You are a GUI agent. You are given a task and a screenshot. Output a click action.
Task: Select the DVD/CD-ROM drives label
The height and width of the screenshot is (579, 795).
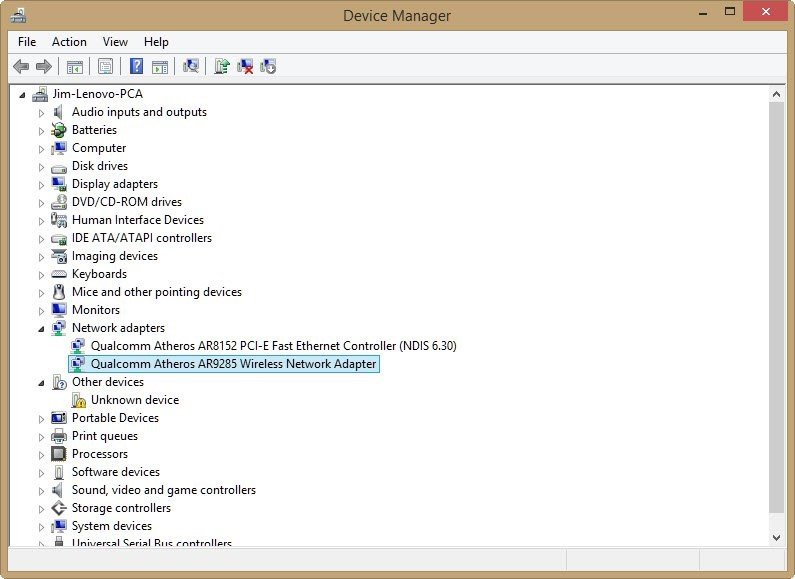tap(127, 202)
